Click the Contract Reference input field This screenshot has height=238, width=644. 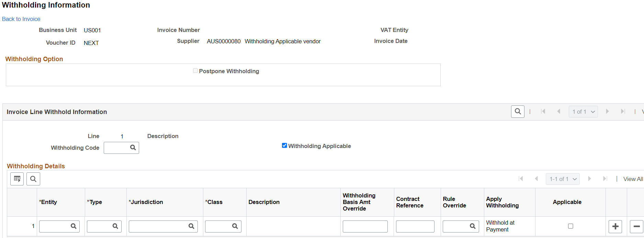(415, 226)
